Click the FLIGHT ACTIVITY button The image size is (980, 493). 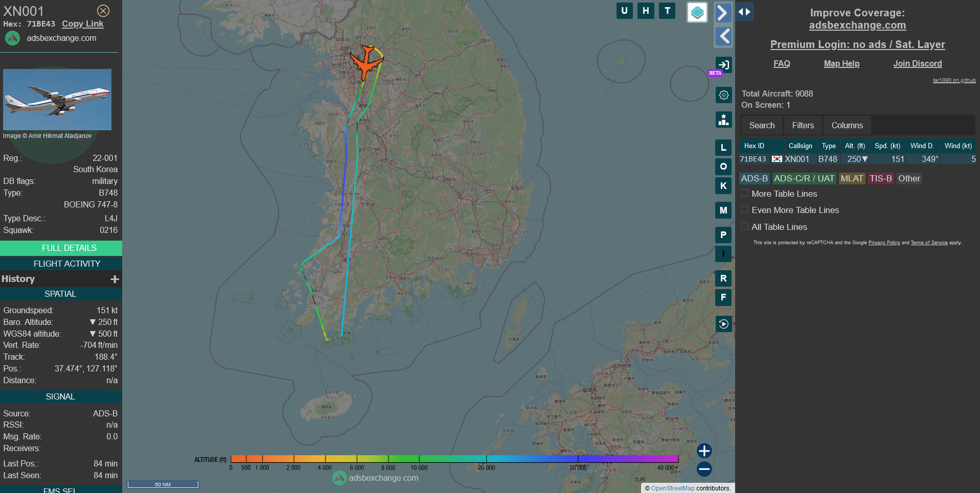click(x=61, y=264)
